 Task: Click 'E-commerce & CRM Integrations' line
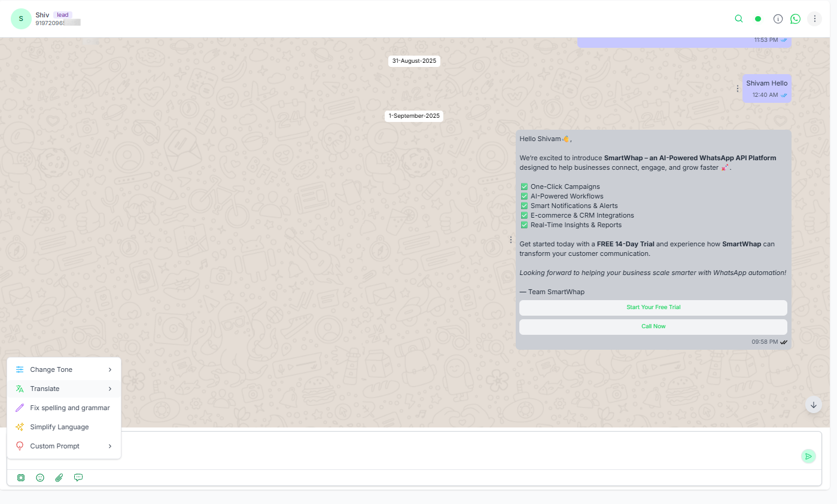[x=582, y=215]
